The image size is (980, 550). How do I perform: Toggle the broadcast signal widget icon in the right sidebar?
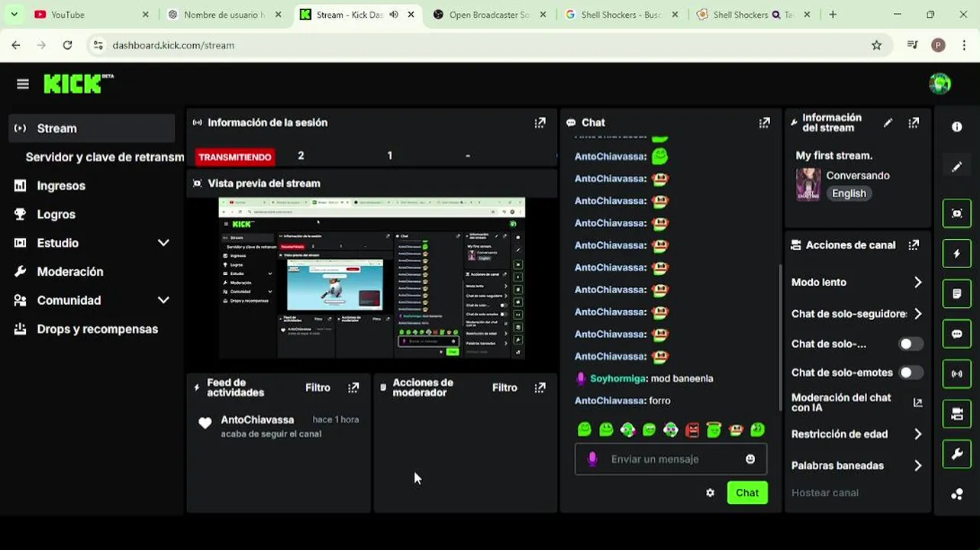pyautogui.click(x=957, y=374)
